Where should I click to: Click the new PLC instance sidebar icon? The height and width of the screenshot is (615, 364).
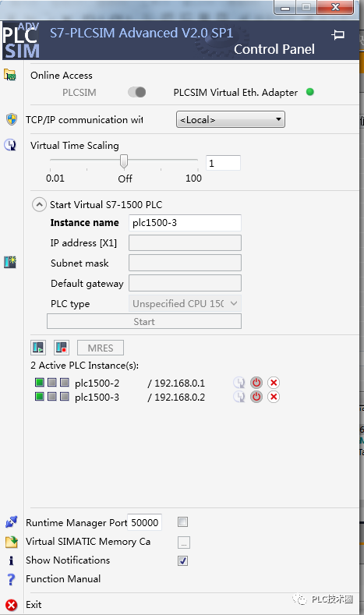[10, 262]
